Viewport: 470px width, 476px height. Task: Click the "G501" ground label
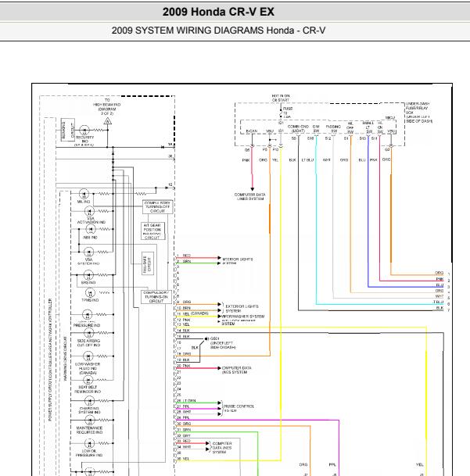tap(214, 338)
